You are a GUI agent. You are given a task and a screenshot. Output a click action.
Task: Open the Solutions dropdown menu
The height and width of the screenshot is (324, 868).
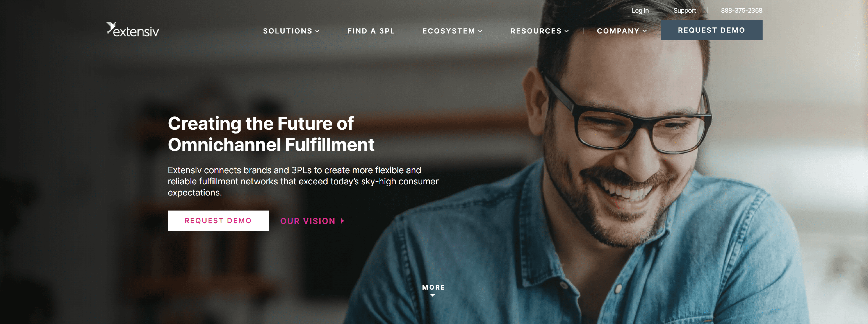pyautogui.click(x=291, y=31)
